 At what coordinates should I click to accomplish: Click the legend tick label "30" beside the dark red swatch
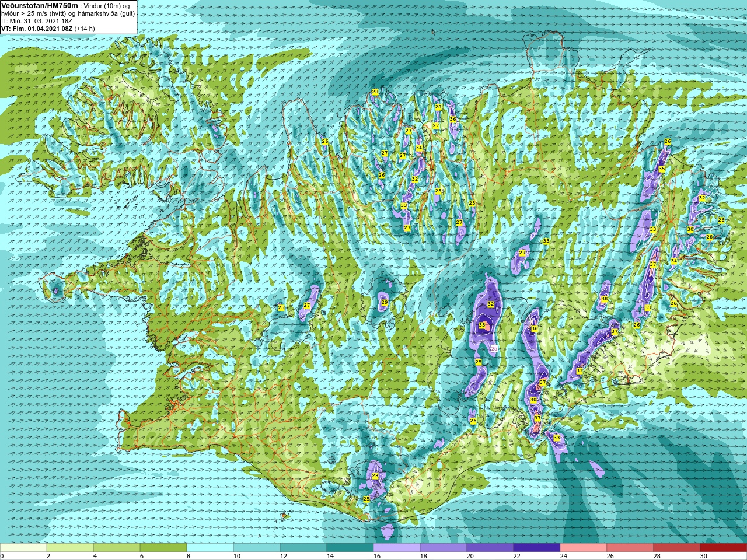pyautogui.click(x=703, y=556)
